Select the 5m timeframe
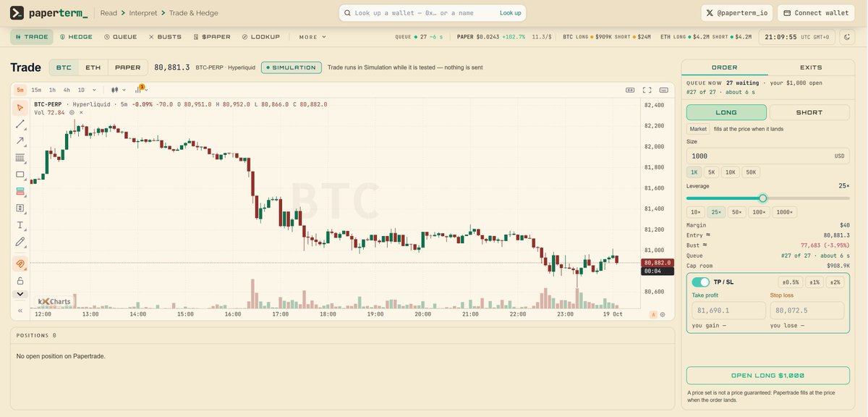The image size is (868, 417). click(20, 90)
